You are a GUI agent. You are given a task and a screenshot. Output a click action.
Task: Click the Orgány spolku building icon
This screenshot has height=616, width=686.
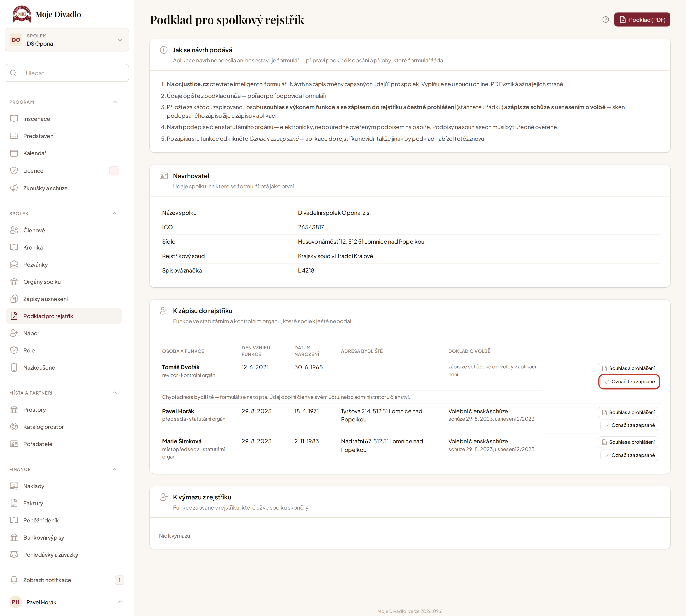pos(14,282)
